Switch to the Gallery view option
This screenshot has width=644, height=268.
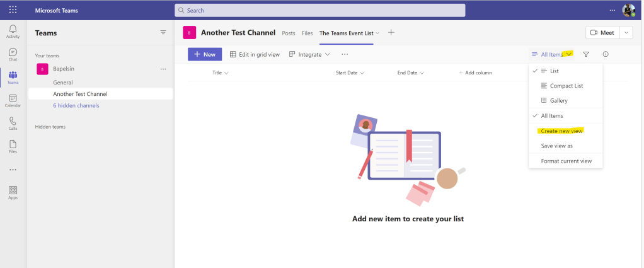click(558, 101)
